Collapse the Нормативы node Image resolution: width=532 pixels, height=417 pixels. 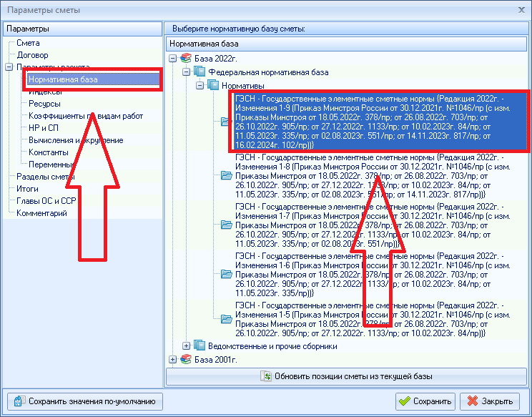tap(199, 86)
